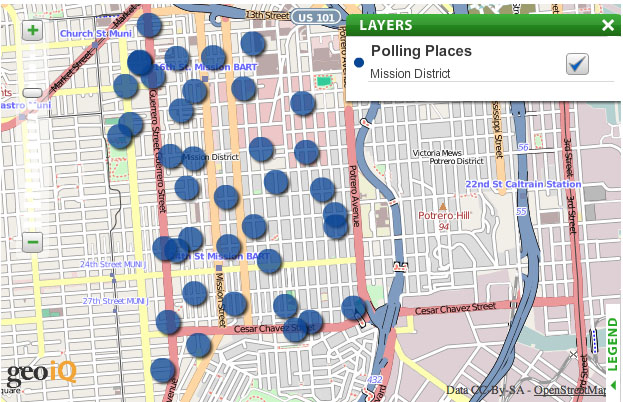Click the Polling Places blue dot swatch
623x402 pixels.
(359, 62)
